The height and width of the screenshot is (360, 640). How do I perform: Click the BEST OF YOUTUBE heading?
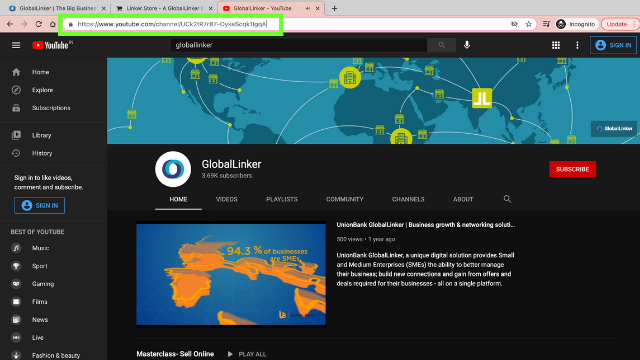point(37,232)
